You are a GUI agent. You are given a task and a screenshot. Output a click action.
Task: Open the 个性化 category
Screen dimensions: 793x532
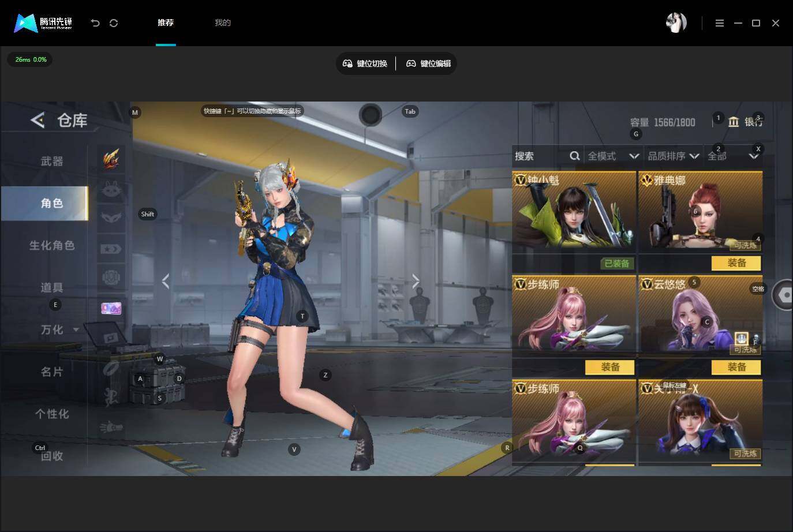[x=52, y=414]
